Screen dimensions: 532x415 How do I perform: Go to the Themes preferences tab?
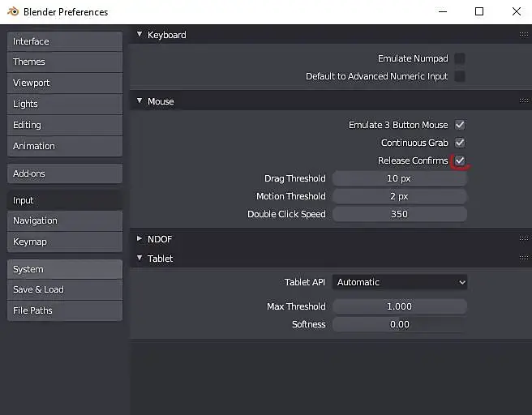click(x=65, y=62)
